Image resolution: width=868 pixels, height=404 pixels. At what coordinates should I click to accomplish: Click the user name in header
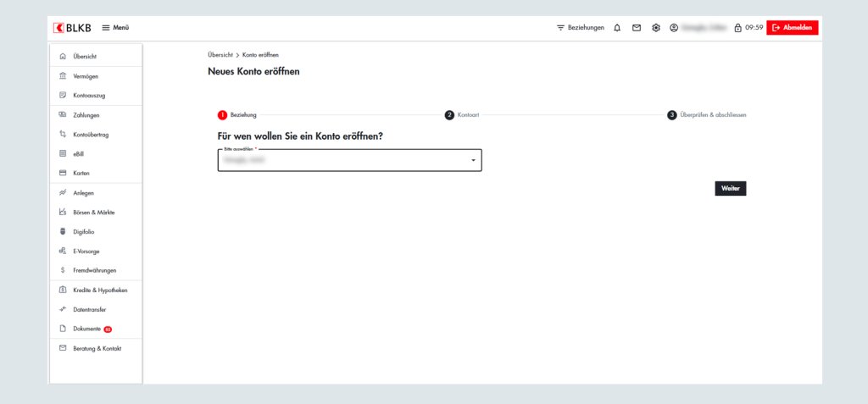703,28
